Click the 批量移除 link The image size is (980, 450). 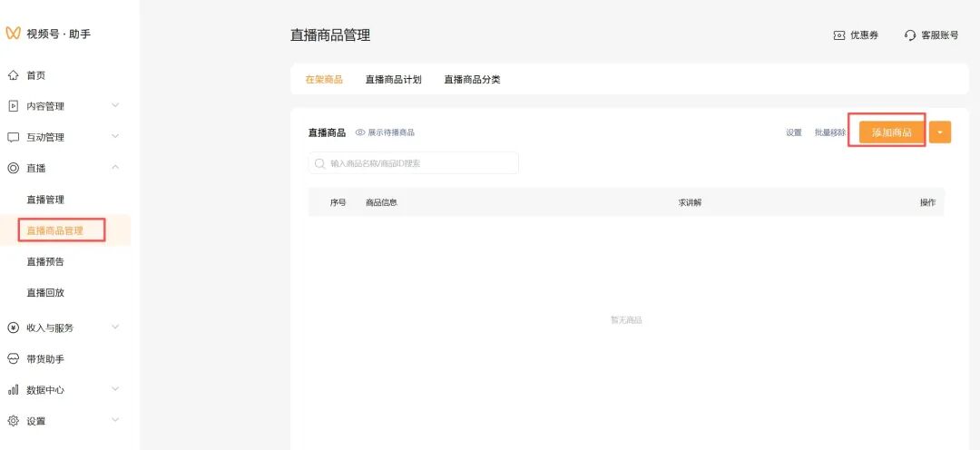tap(830, 132)
